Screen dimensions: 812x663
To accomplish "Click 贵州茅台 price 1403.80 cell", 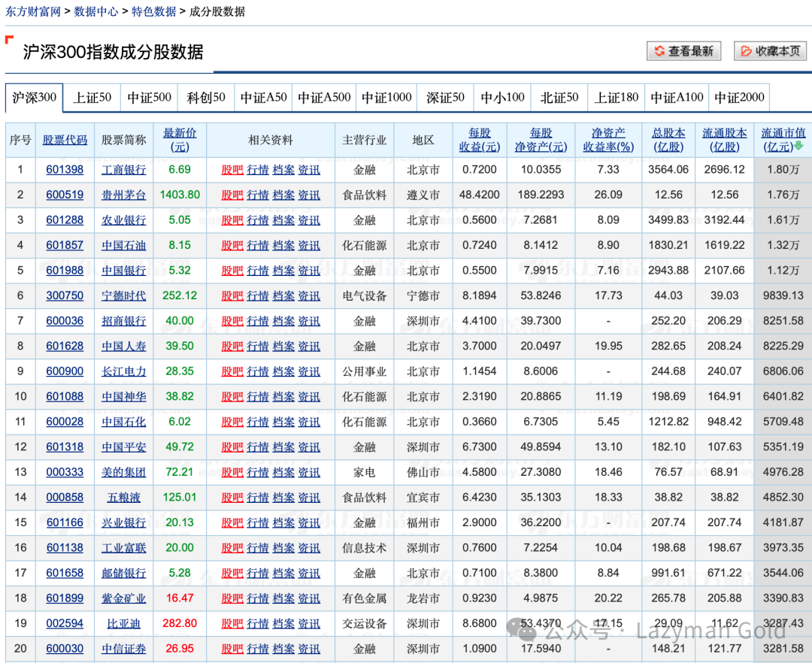I will click(180, 195).
